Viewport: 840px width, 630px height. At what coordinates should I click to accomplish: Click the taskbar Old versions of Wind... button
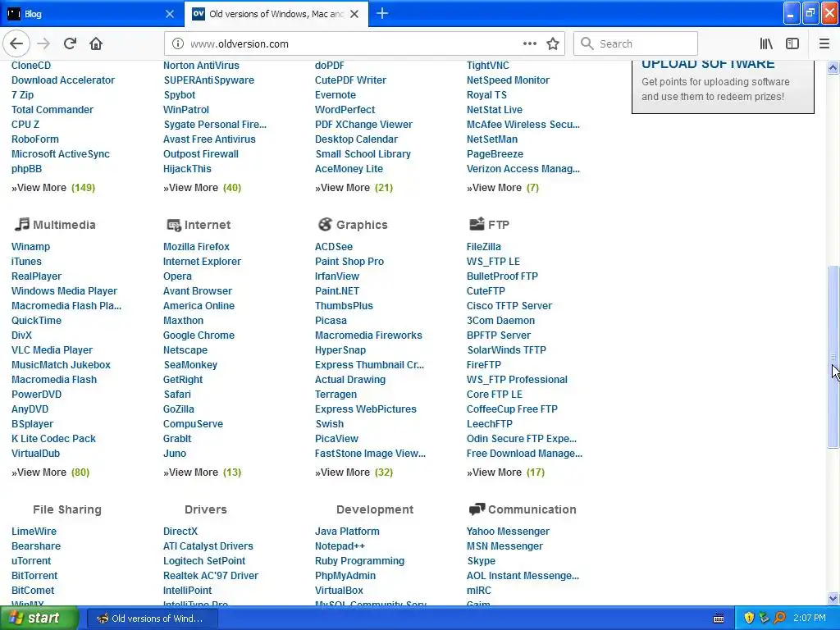click(152, 619)
